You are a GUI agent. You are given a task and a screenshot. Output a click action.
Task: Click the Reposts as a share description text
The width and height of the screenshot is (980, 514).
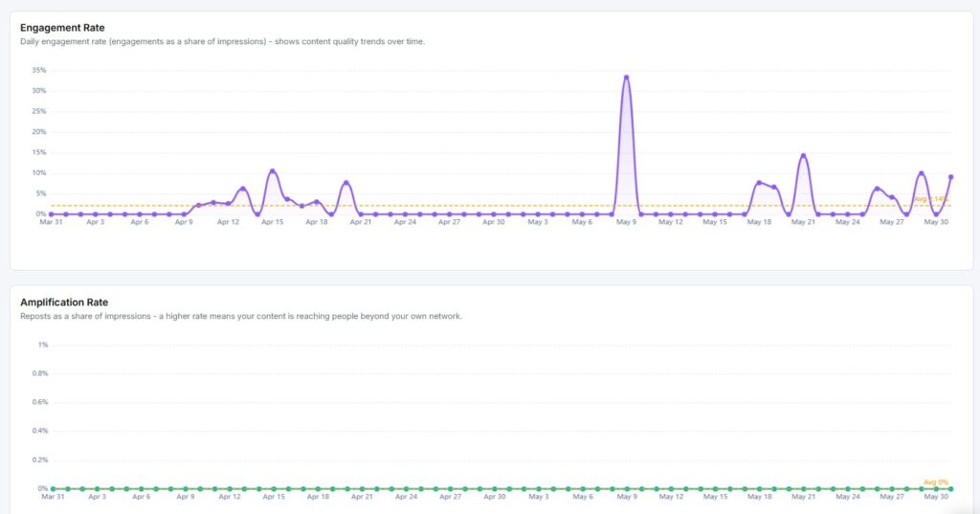[x=241, y=316]
